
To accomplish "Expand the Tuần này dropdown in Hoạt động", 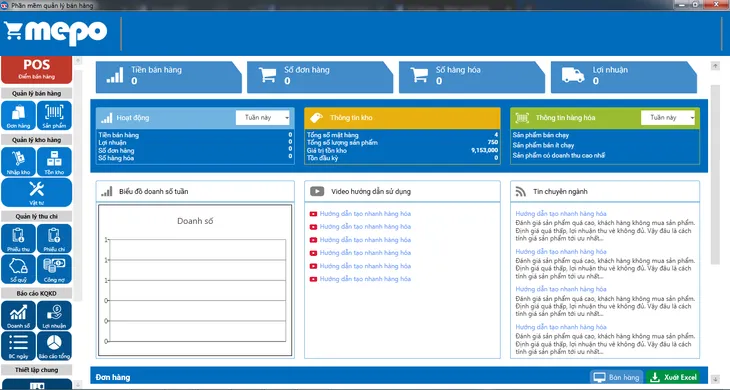I will (x=263, y=118).
